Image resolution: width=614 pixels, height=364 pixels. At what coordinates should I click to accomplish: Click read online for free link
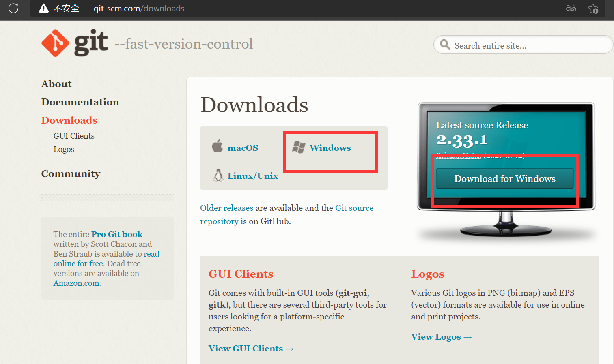click(x=106, y=259)
